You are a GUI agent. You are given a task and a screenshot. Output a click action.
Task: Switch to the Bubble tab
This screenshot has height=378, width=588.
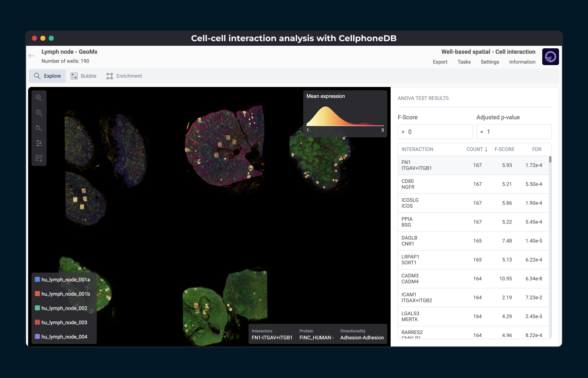click(x=84, y=76)
